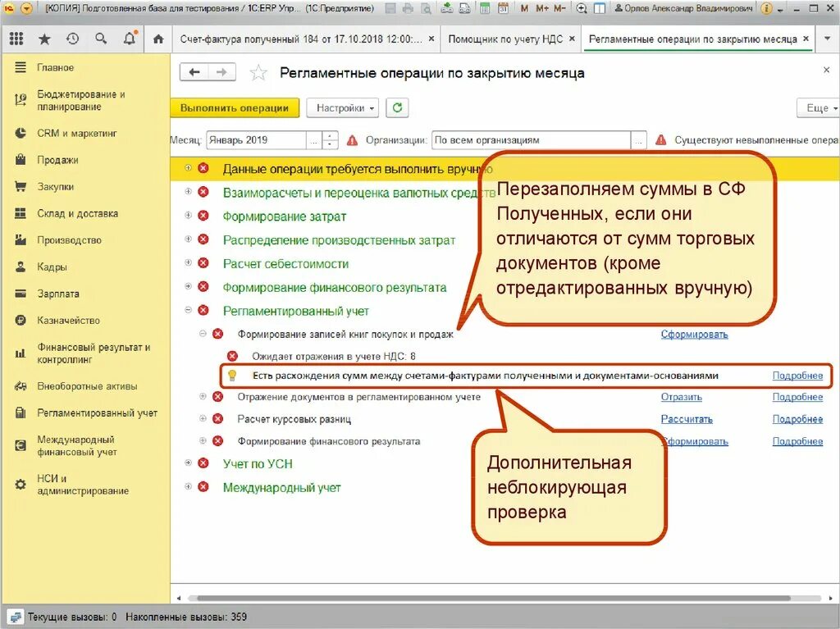The height and width of the screenshot is (629, 840).
Task: Click Отразить link
Action: coord(681,397)
